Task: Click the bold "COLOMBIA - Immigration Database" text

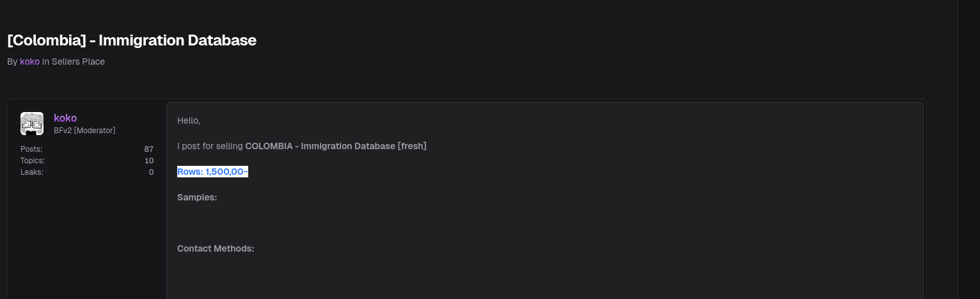Action: [320, 146]
